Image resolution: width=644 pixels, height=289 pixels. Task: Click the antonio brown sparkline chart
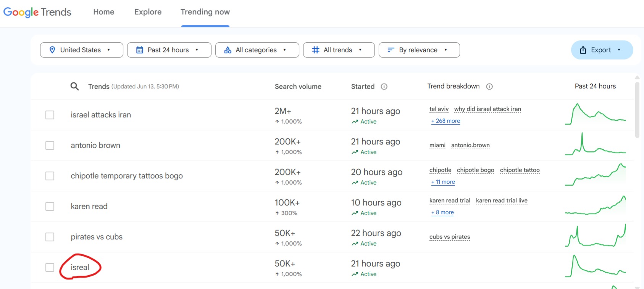[596, 144]
